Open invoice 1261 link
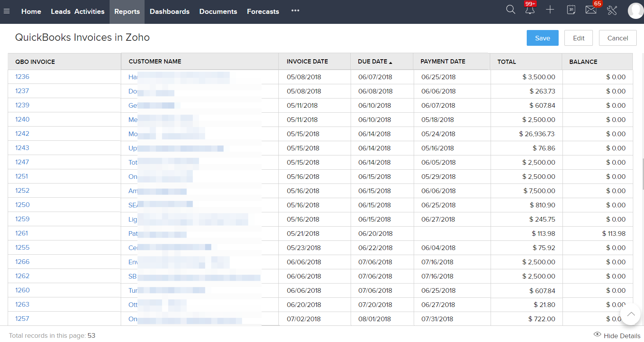The image size is (644, 342). [22, 233]
